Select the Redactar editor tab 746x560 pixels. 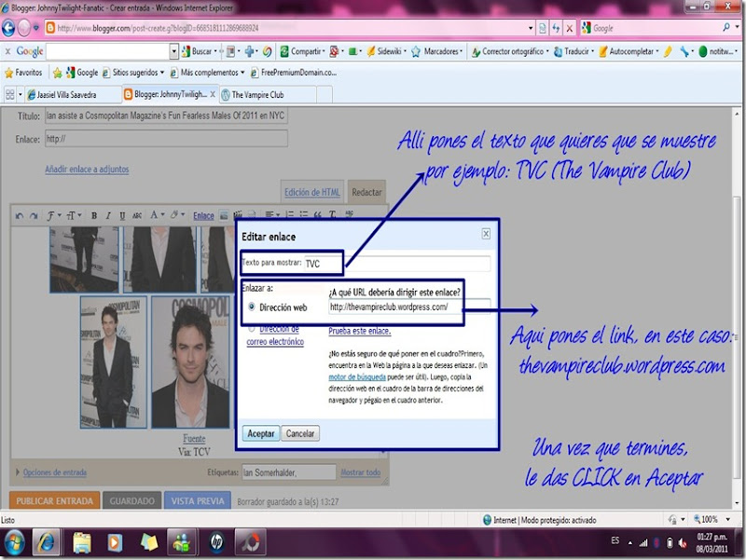366,192
